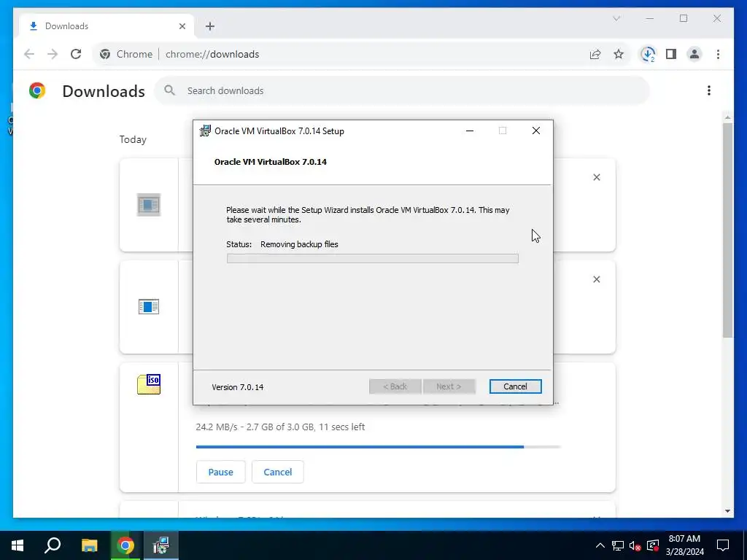The image size is (747, 560).
Task: Show hidden system tray icons
Action: 600,545
